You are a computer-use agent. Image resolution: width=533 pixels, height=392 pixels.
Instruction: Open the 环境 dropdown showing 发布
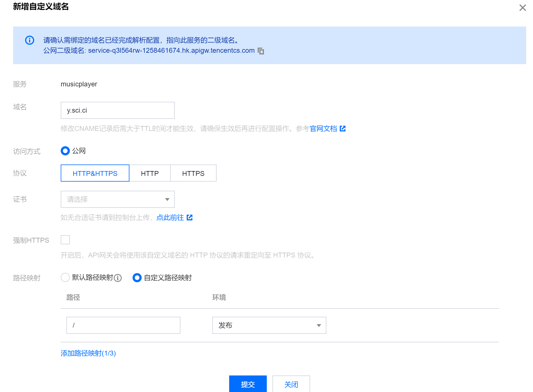(x=269, y=325)
